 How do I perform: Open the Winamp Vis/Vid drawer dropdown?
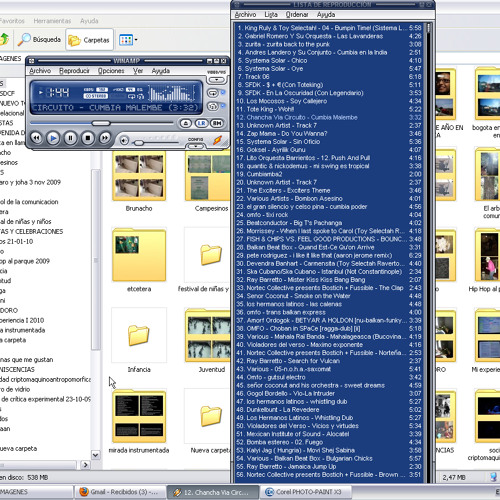[x=217, y=80]
